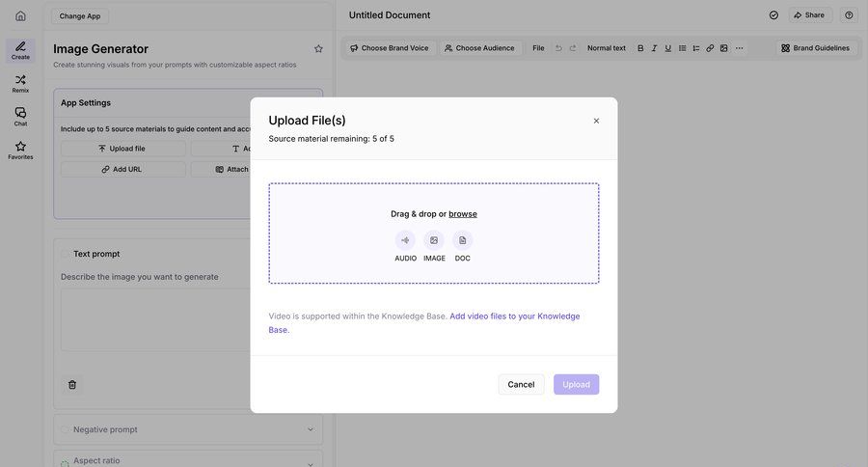This screenshot has width=868, height=467.
Task: Go to the Home icon in sidebar
Action: tap(20, 16)
